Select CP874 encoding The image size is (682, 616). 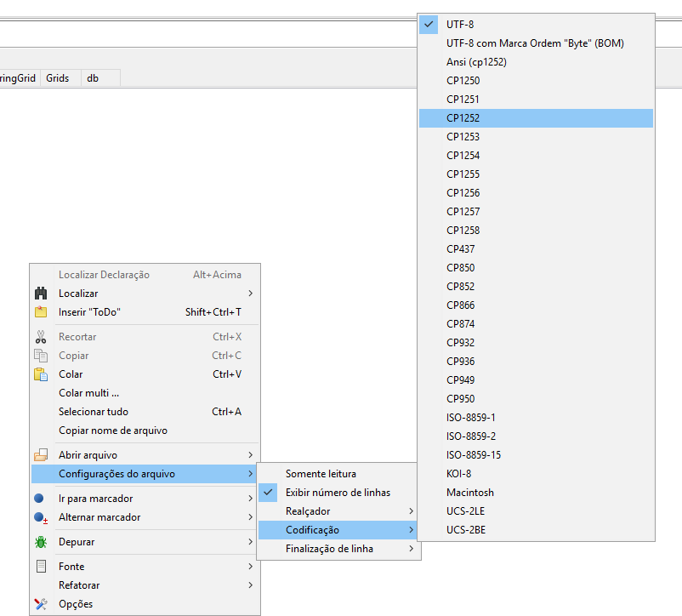click(x=536, y=323)
